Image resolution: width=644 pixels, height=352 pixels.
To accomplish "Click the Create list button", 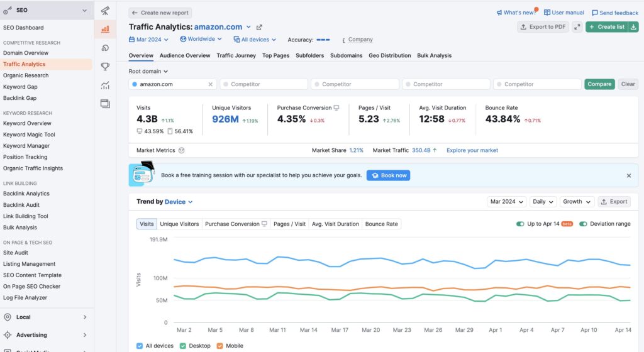I will pyautogui.click(x=607, y=26).
